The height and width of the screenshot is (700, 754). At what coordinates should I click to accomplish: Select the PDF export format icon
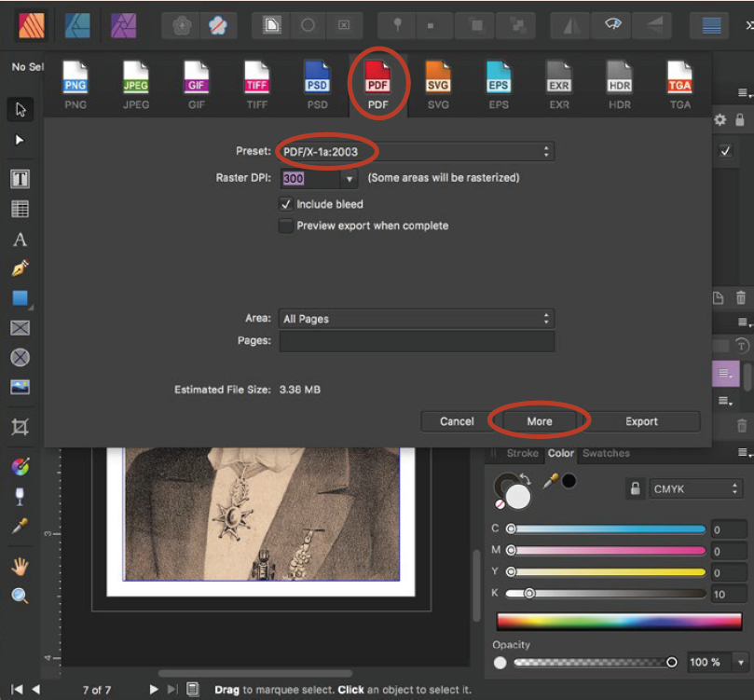point(378,78)
